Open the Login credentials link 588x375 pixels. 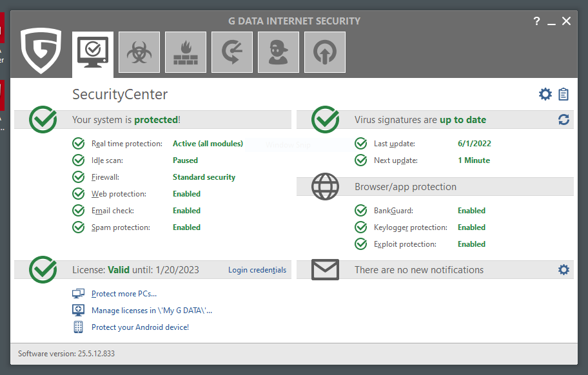[x=257, y=270]
